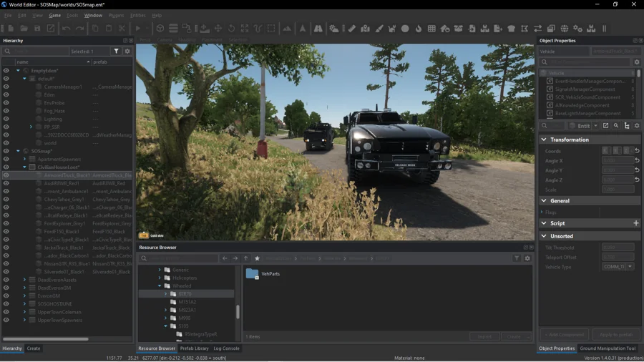The image size is (644, 362).
Task: Select the paint brush tool icon
Action: click(379, 29)
